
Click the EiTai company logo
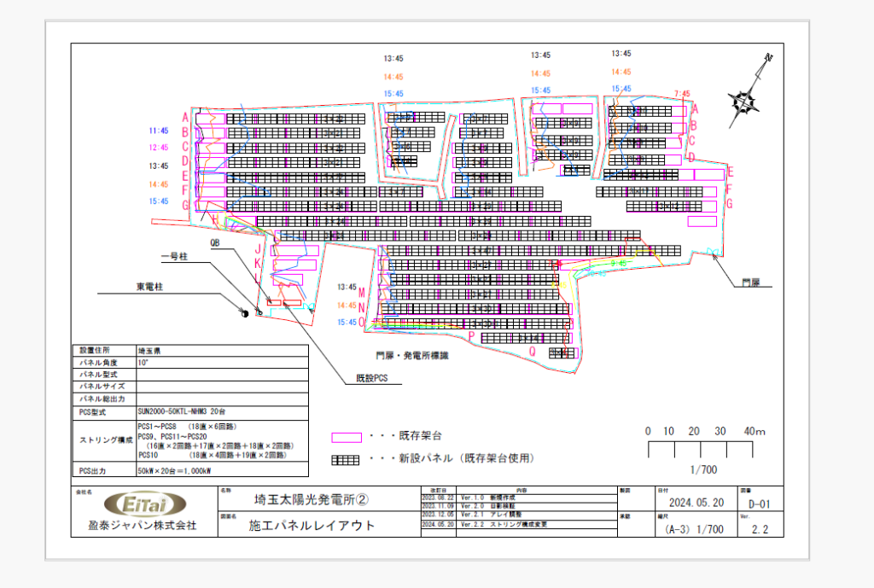(x=145, y=504)
